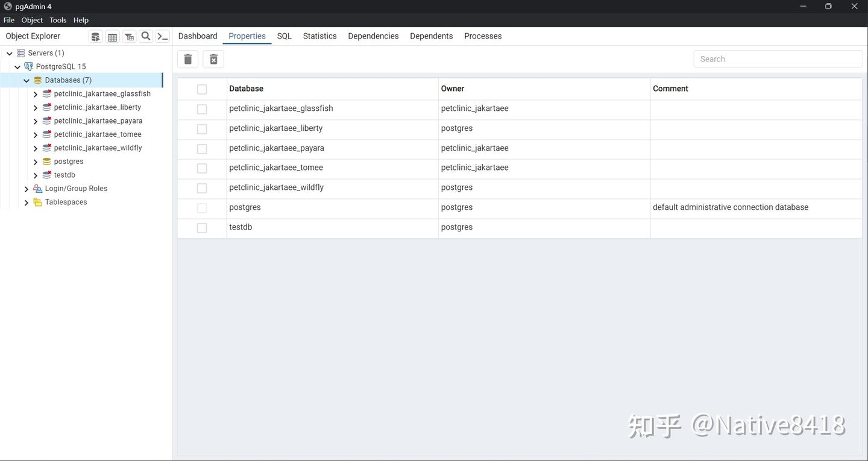
Task: Expand the Tablespaces node
Action: (27, 202)
